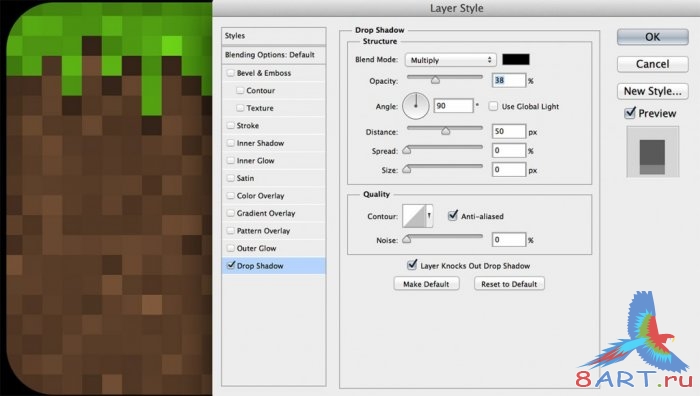The image size is (700, 396).
Task: Click the Distance value field
Action: (508, 131)
